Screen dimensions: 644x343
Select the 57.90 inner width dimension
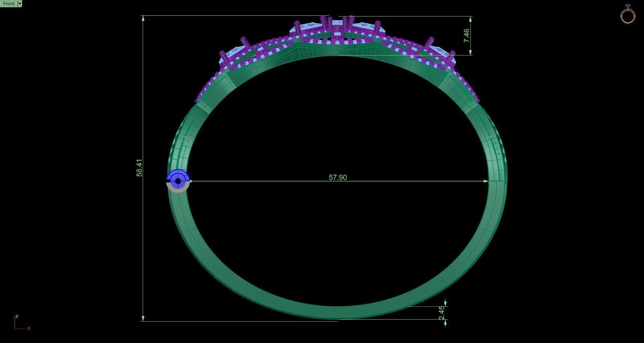[x=338, y=178]
